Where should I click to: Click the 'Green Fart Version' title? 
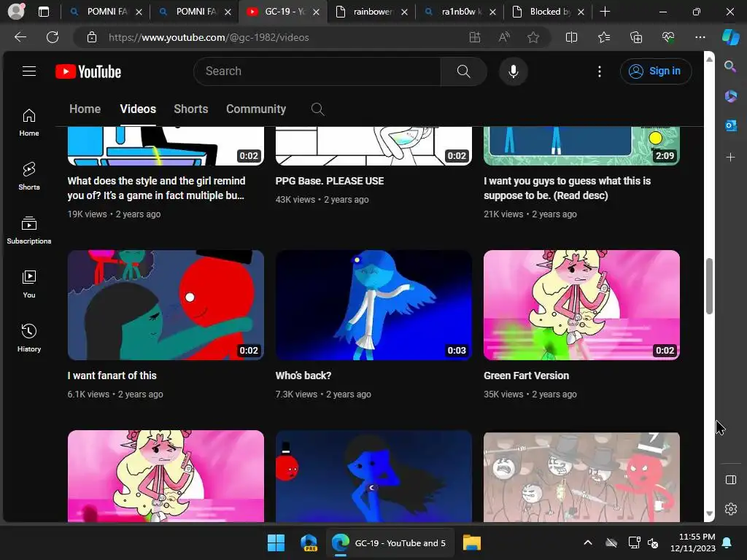526,376
